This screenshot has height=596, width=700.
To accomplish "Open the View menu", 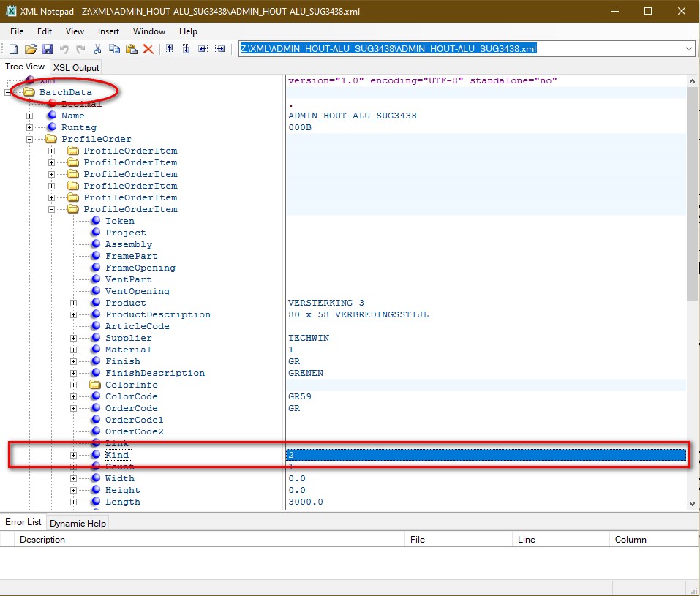I will 75,31.
